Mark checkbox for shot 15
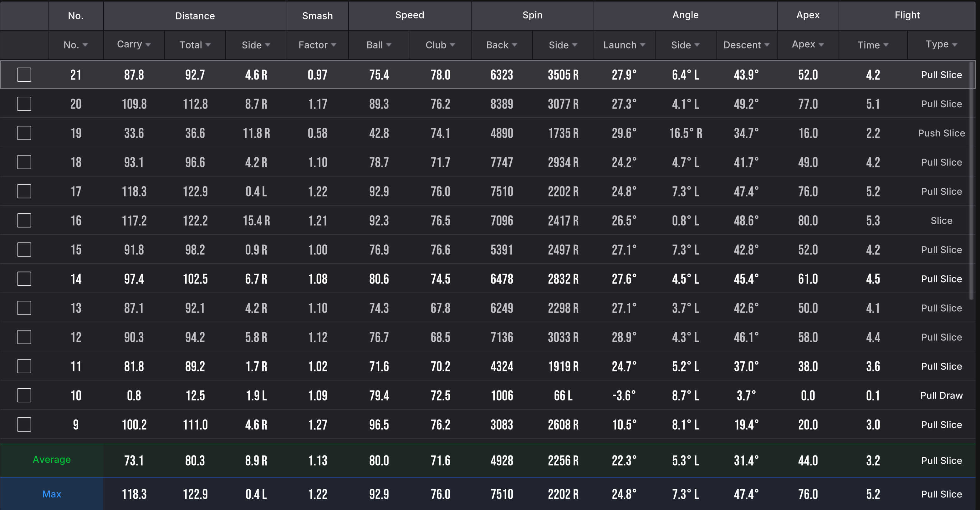Viewport: 980px width, 510px height. (x=24, y=249)
